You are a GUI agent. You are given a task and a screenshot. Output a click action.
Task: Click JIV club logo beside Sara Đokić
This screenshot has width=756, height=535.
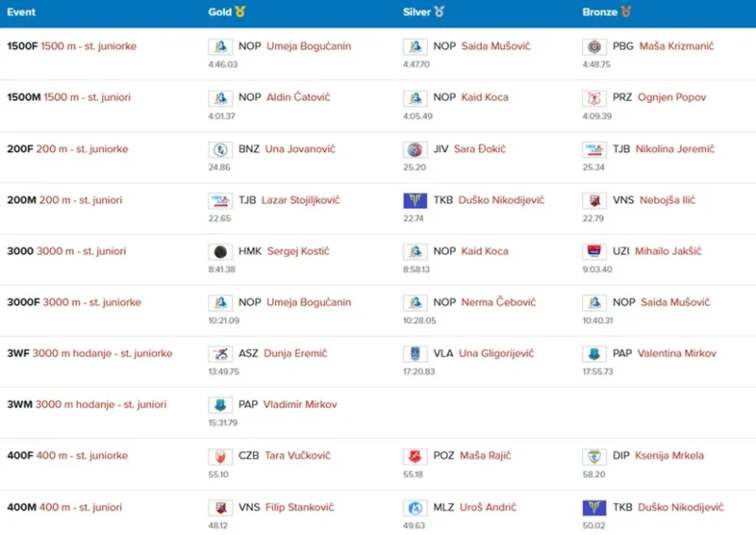pyautogui.click(x=415, y=149)
